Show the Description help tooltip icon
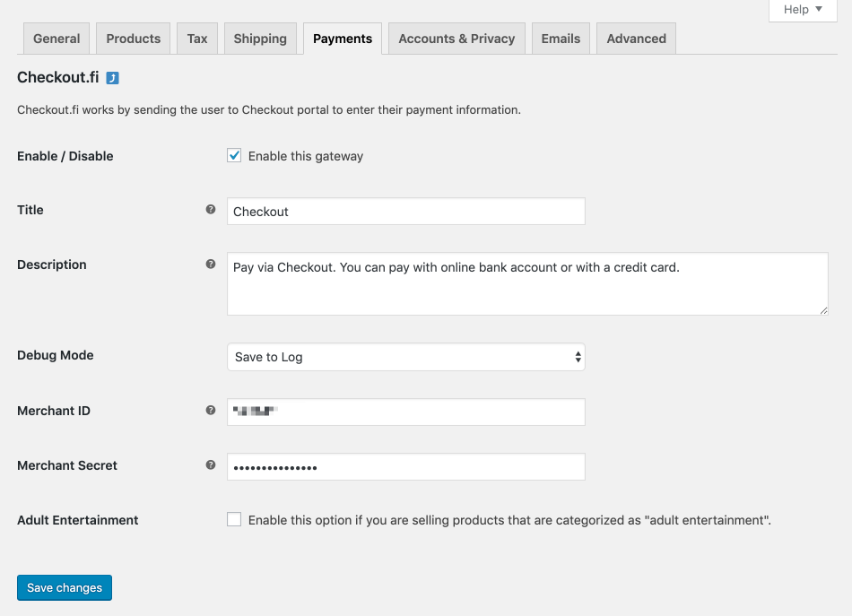 211,265
